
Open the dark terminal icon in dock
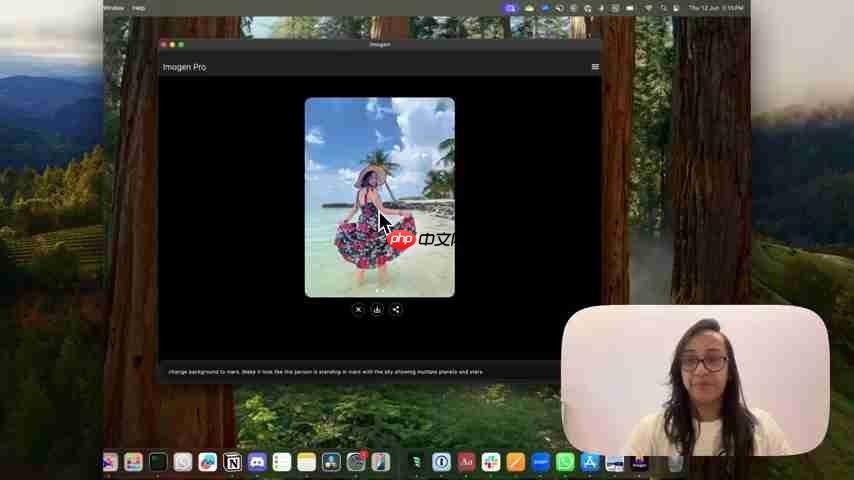pyautogui.click(x=158, y=463)
